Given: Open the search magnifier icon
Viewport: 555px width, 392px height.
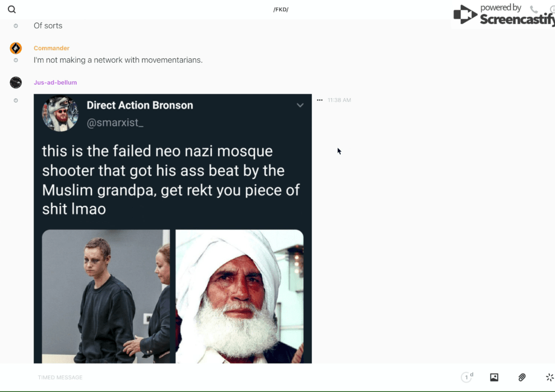Looking at the screenshot, I should [x=12, y=10].
